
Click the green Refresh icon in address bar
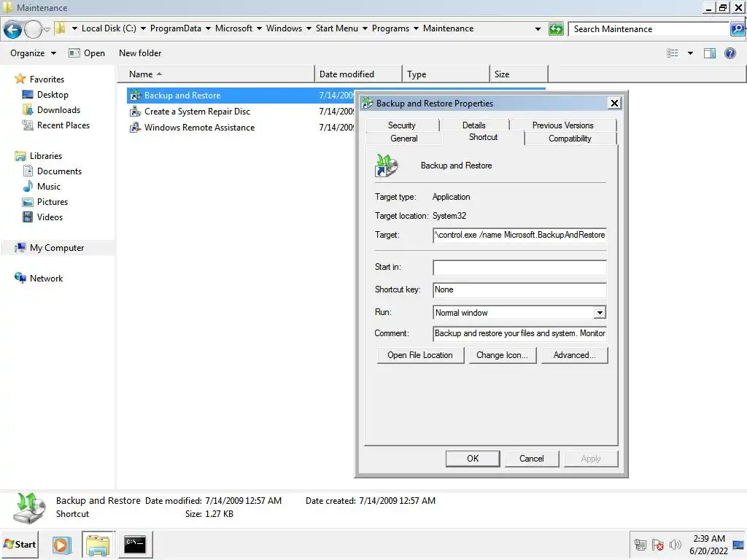click(556, 29)
